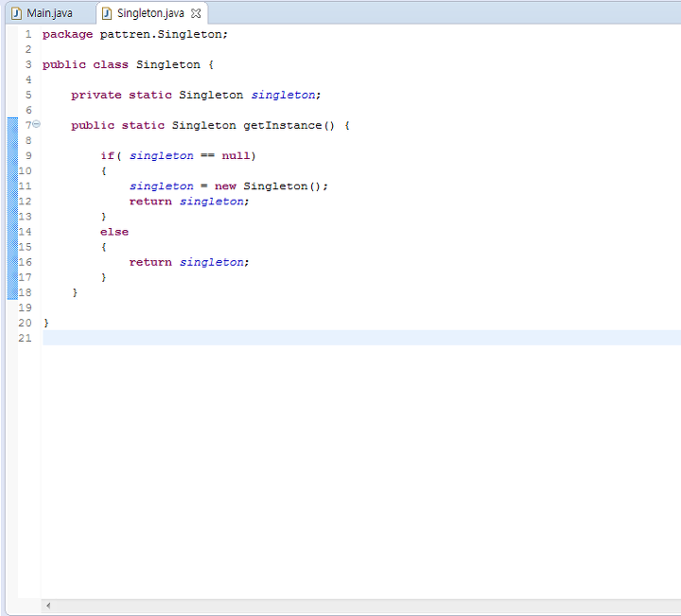
Task: Click 'private' keyword on line 5
Action: [x=96, y=96]
